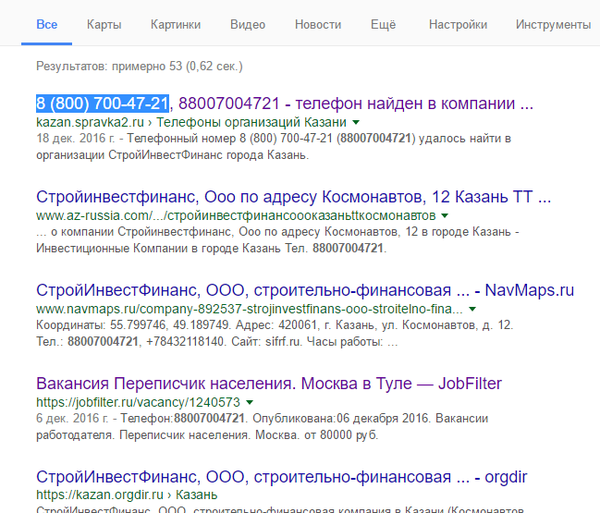
Task: Open the Стройинвестфинанс Космонавтов 12 result
Action: click(282, 197)
